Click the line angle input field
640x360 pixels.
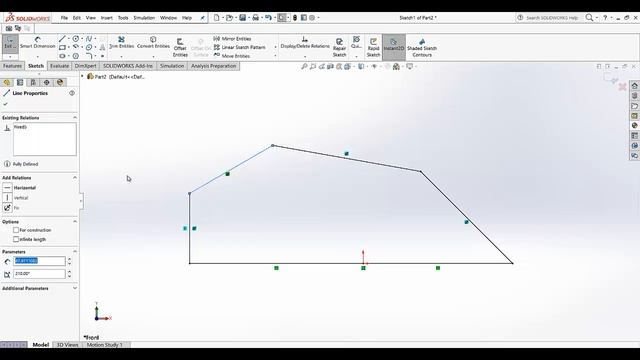coord(39,274)
